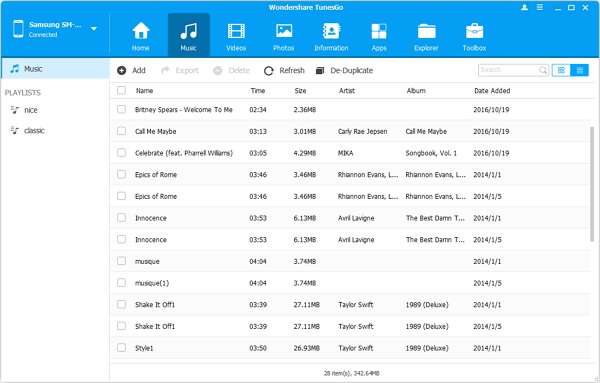Screen dimensions: 600x383
Task: Open the menu icon in title bar
Action: tap(540, 7)
